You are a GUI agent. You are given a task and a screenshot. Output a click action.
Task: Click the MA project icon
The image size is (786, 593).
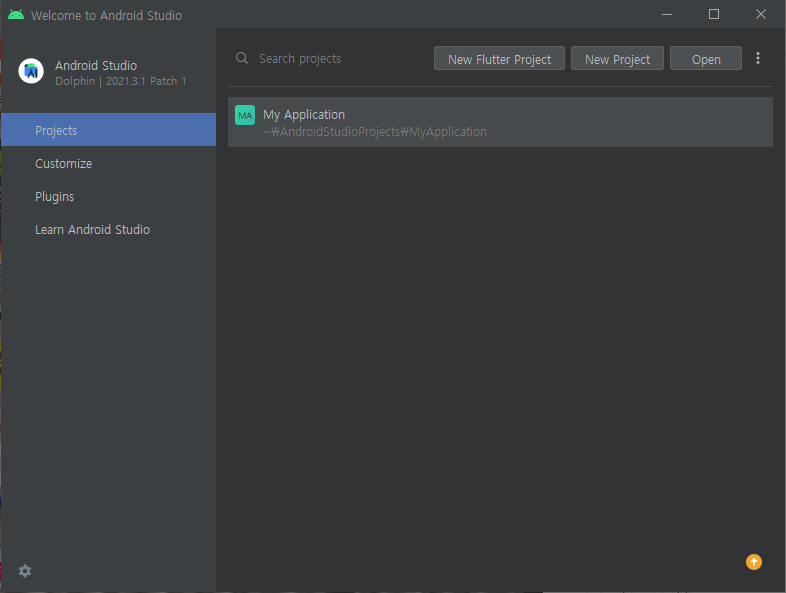tap(245, 115)
